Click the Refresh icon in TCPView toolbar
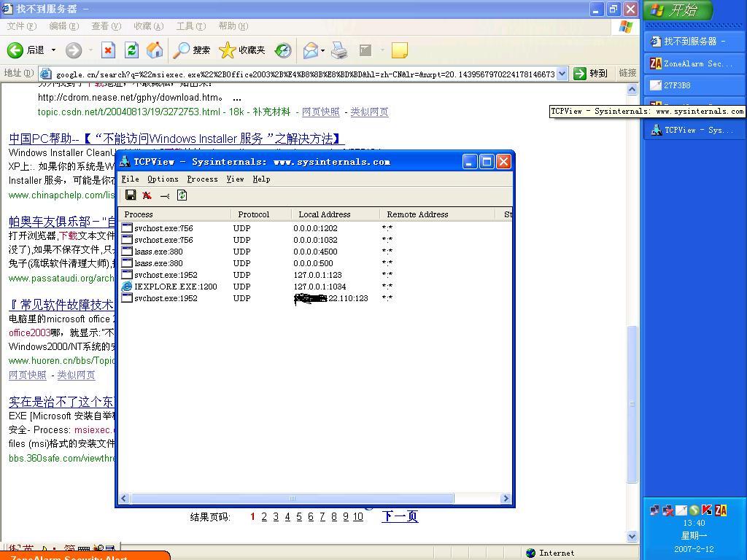Image resolution: width=747 pixels, height=560 pixels. coord(182,195)
